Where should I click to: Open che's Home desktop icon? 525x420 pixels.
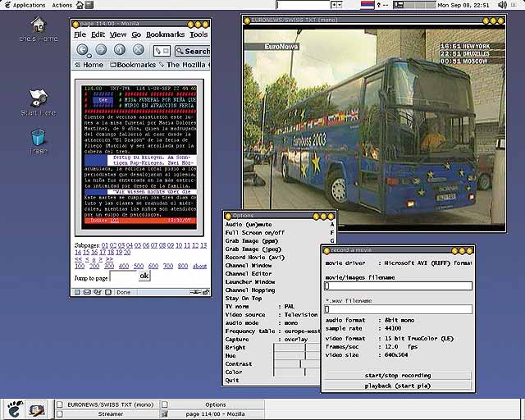tap(39, 30)
